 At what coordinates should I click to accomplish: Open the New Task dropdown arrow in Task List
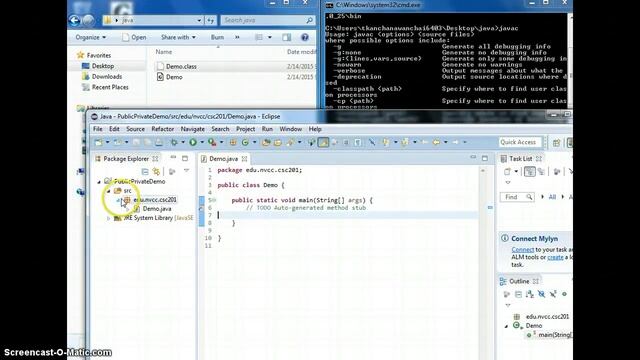pos(516,171)
